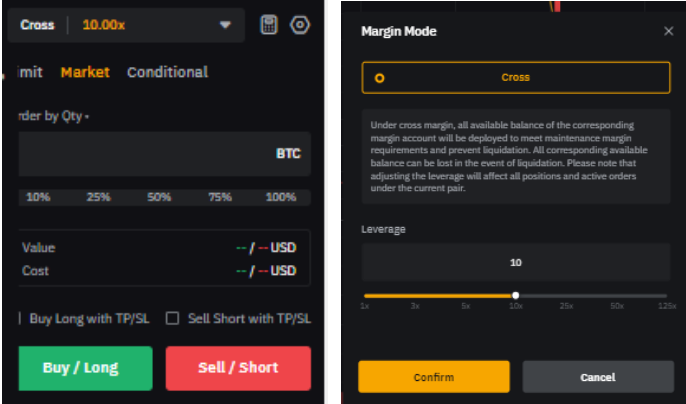Viewport: 686px width, 404px height.
Task: Click the leverage value input field
Action: 515,263
